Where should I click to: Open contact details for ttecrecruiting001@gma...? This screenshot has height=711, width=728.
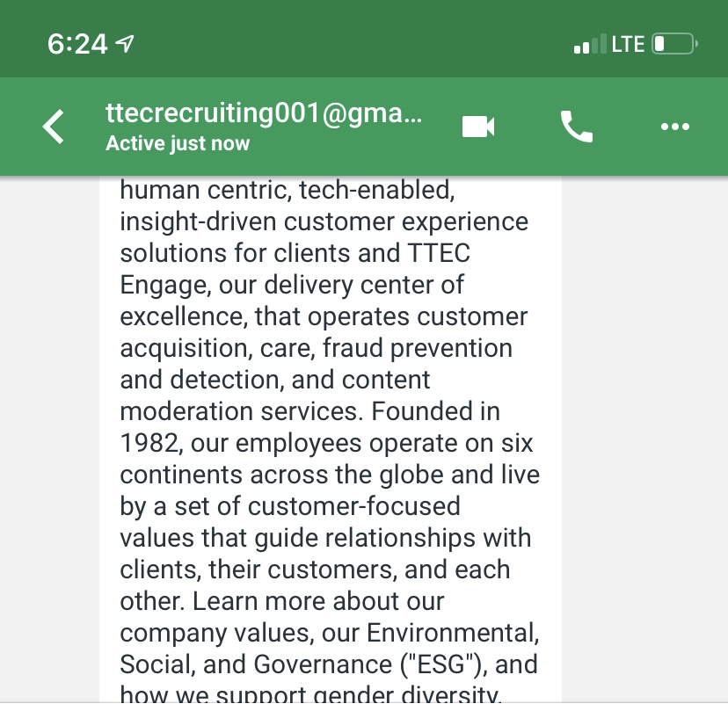click(264, 112)
